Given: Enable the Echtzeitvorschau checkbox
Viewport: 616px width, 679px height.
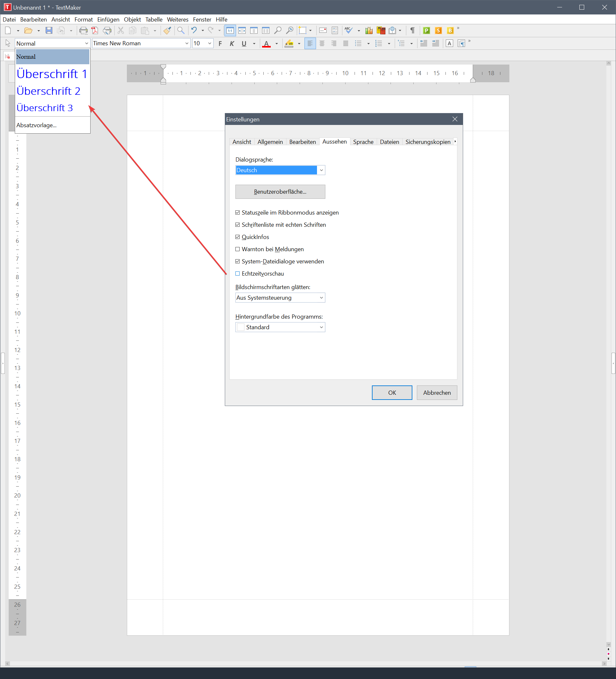Looking at the screenshot, I should coord(237,273).
